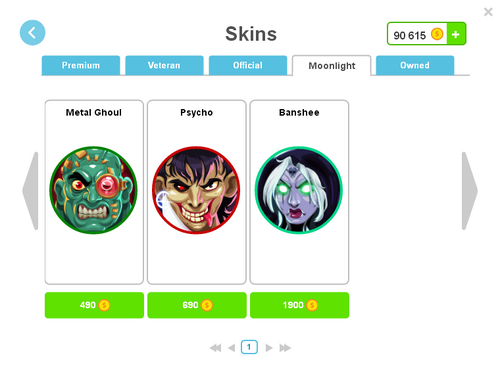Close the Skins window
500x368 pixels.
click(x=488, y=12)
